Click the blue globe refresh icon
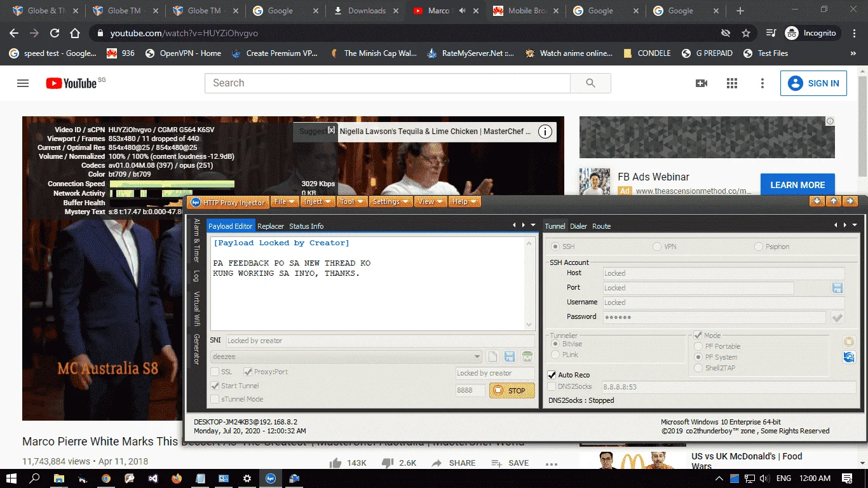The image size is (868, 488). click(849, 357)
